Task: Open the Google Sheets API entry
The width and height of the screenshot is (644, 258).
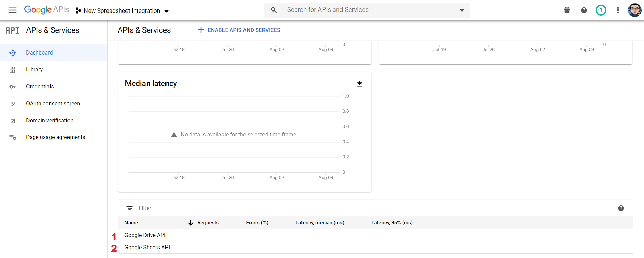Action: click(147, 248)
